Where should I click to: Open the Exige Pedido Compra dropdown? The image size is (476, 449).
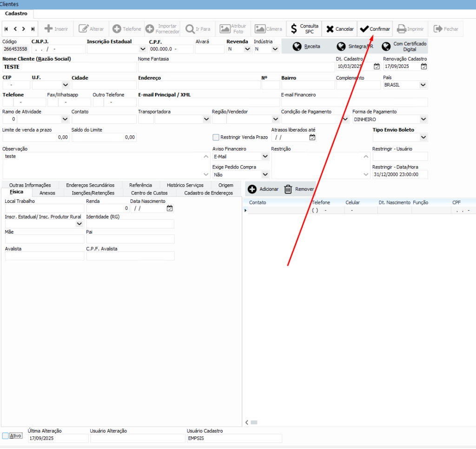point(265,174)
